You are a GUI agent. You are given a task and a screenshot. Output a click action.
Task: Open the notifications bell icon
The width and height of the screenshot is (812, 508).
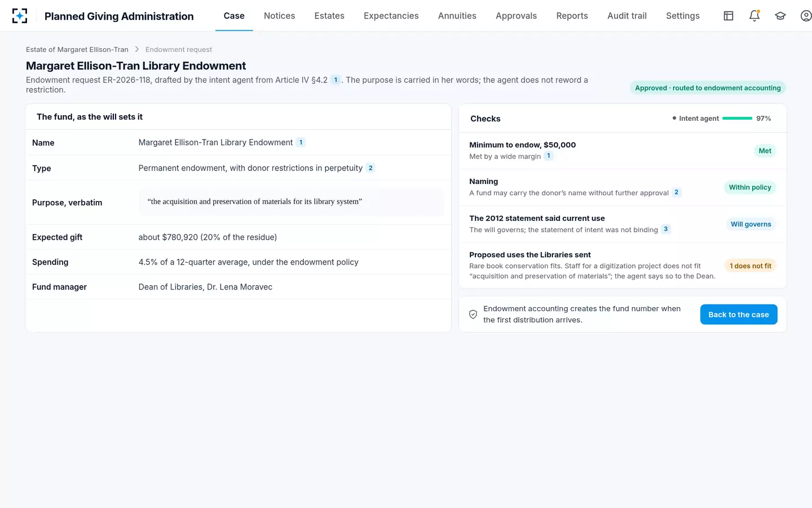click(754, 16)
